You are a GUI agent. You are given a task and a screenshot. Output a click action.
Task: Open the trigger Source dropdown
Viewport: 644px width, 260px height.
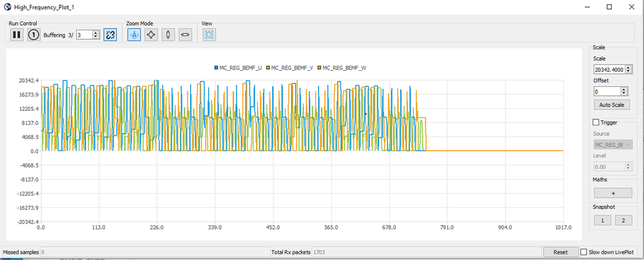click(613, 145)
